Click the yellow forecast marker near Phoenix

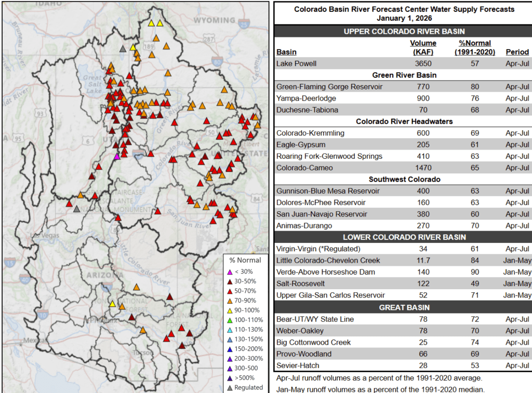pos(112,304)
